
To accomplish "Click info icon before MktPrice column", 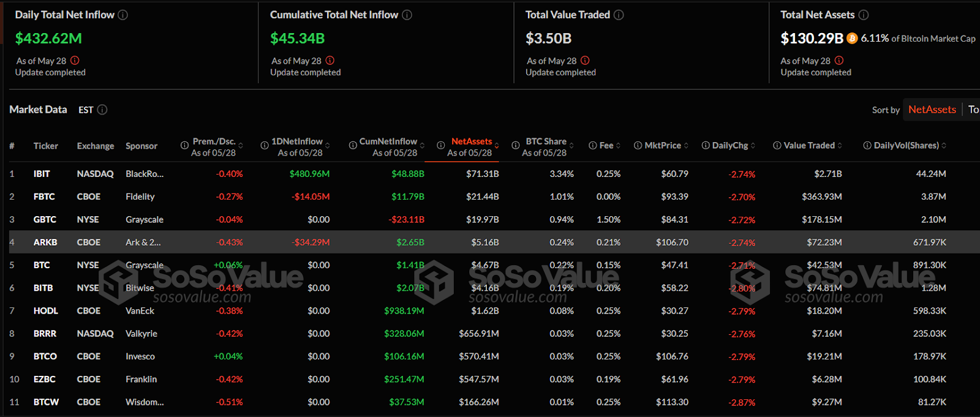I will point(638,146).
